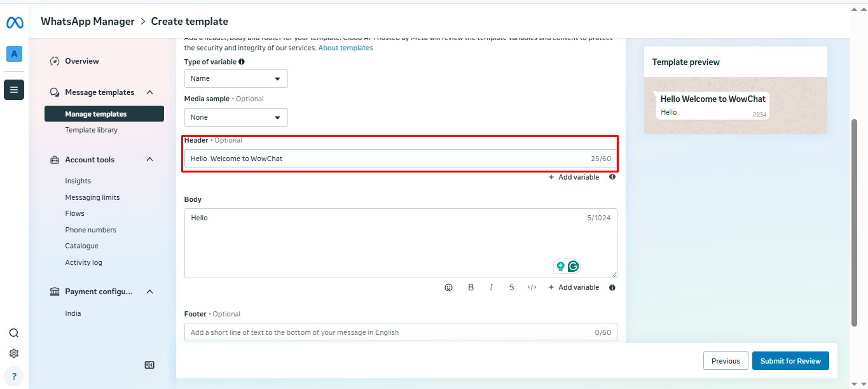Screen dimensions: 868x389
Task: Open the Type of variable Name dropdown
Action: (x=236, y=78)
